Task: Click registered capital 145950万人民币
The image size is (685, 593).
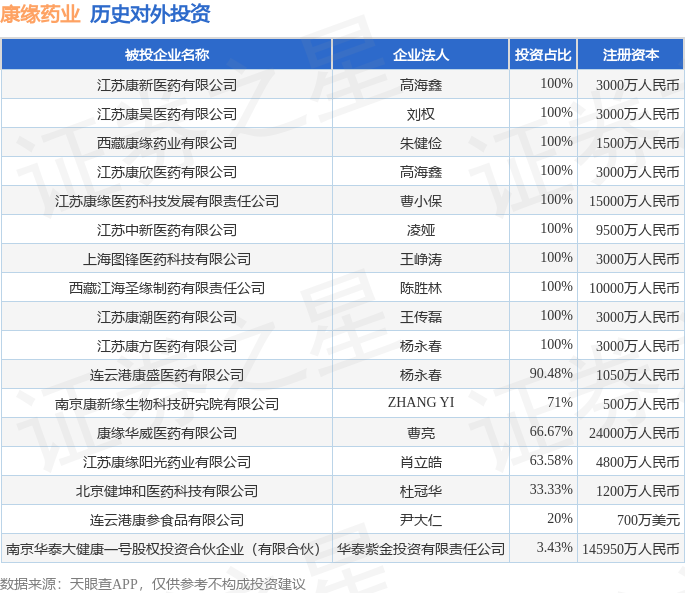Action: pos(630,549)
